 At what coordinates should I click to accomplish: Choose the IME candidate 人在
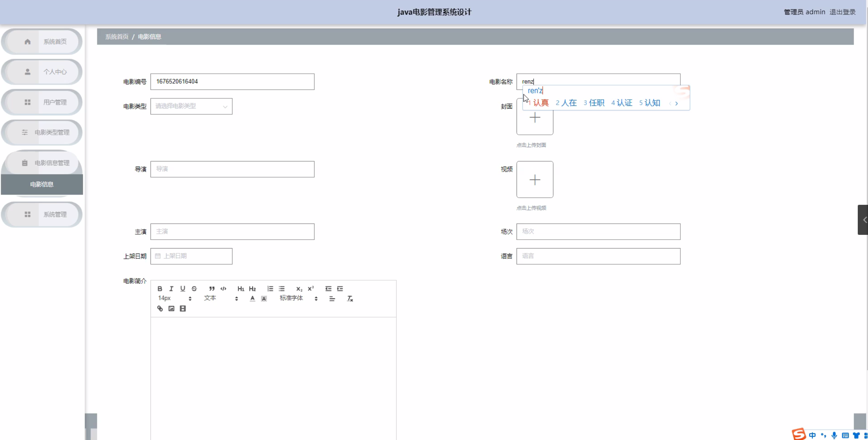pos(566,103)
